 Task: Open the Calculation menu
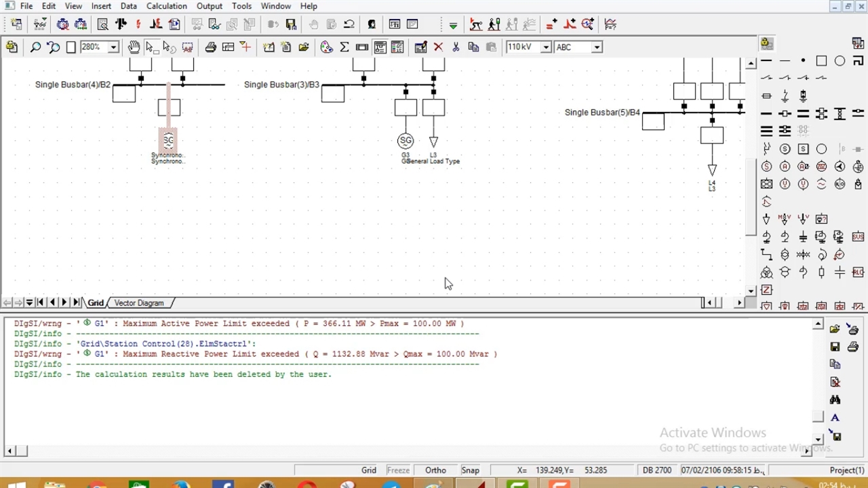click(x=166, y=6)
